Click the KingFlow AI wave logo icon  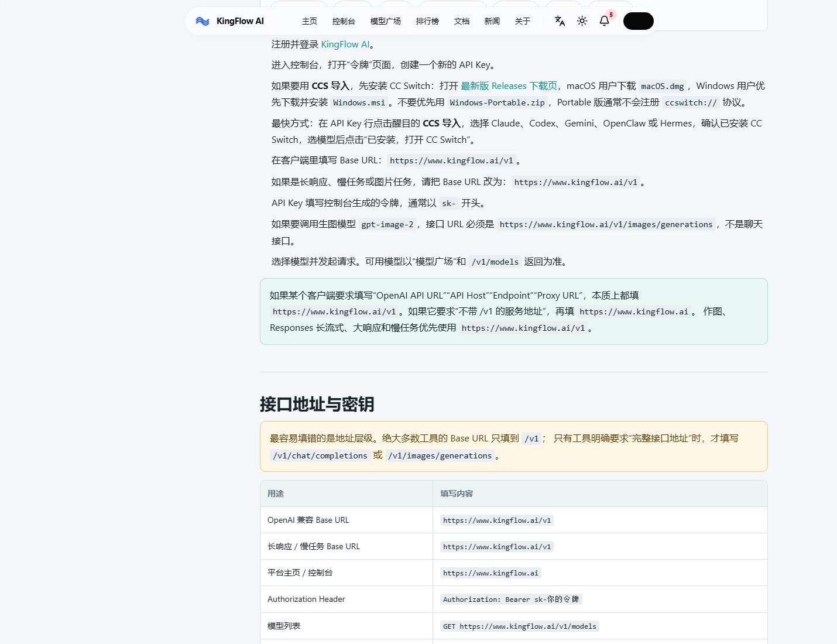(x=203, y=21)
